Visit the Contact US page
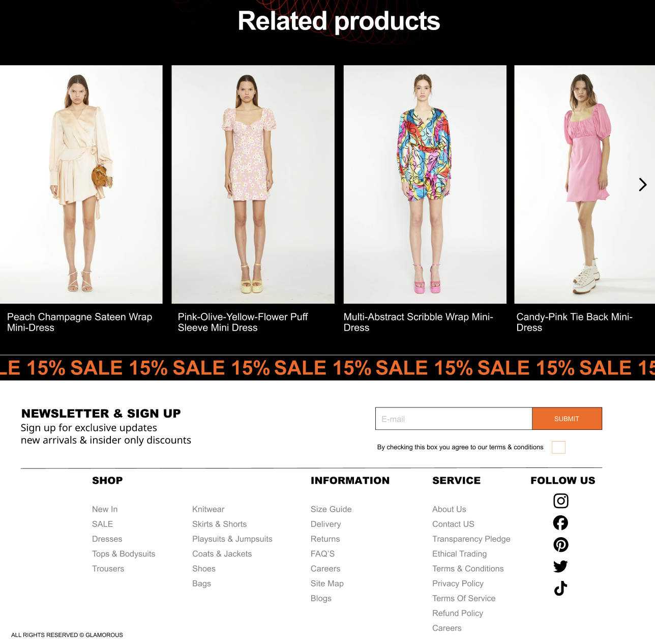Screen dimensions: 655x644 (453, 524)
